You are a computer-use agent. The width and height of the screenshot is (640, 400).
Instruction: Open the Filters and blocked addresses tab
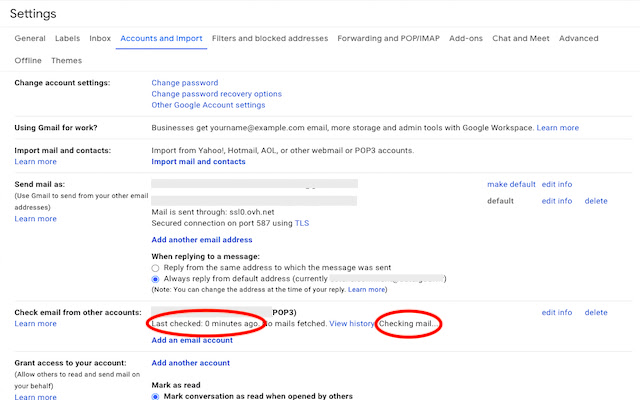click(x=270, y=38)
